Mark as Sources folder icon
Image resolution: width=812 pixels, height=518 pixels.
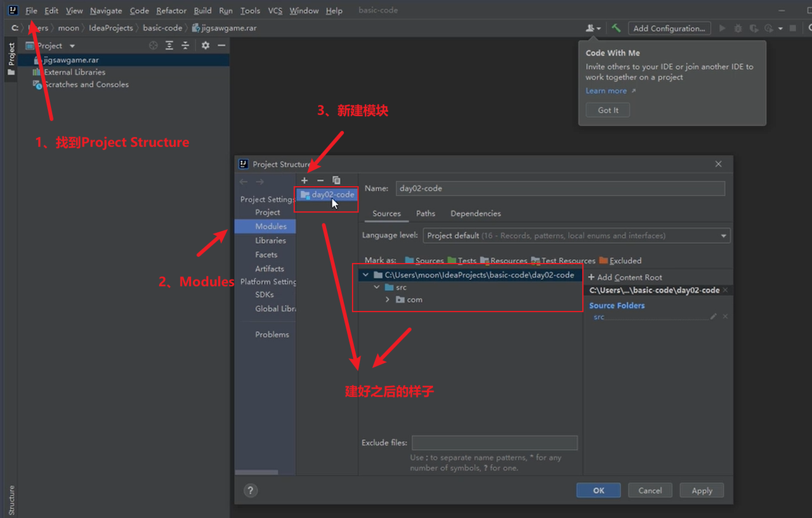tap(410, 260)
